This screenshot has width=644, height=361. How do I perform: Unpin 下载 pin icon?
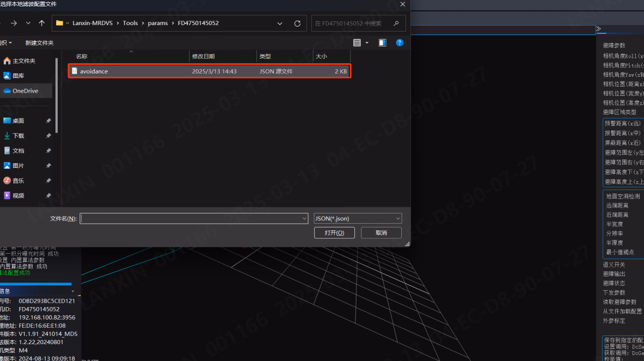point(48,136)
